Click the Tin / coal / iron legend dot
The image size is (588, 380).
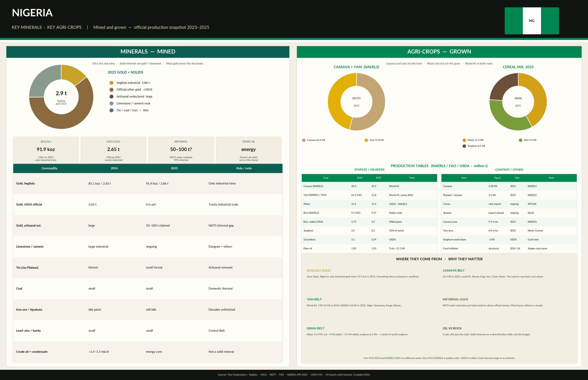pos(111,110)
